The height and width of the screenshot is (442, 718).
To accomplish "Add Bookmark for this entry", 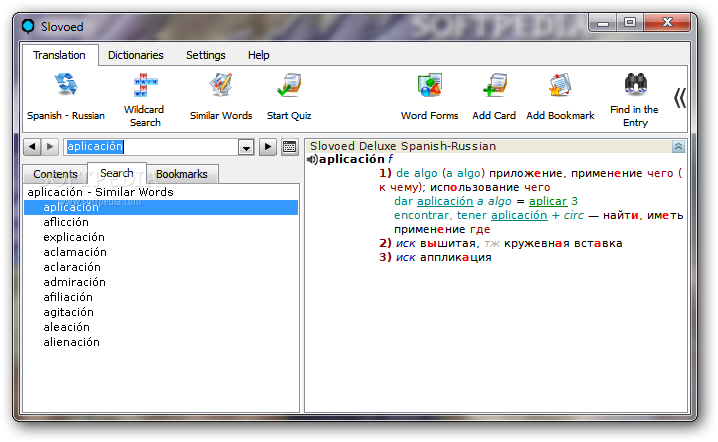I will click(560, 96).
